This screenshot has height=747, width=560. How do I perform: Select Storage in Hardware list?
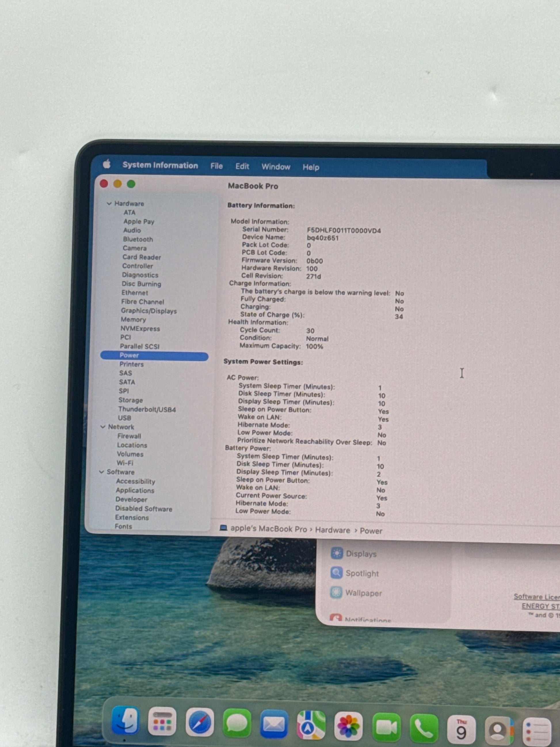click(130, 400)
